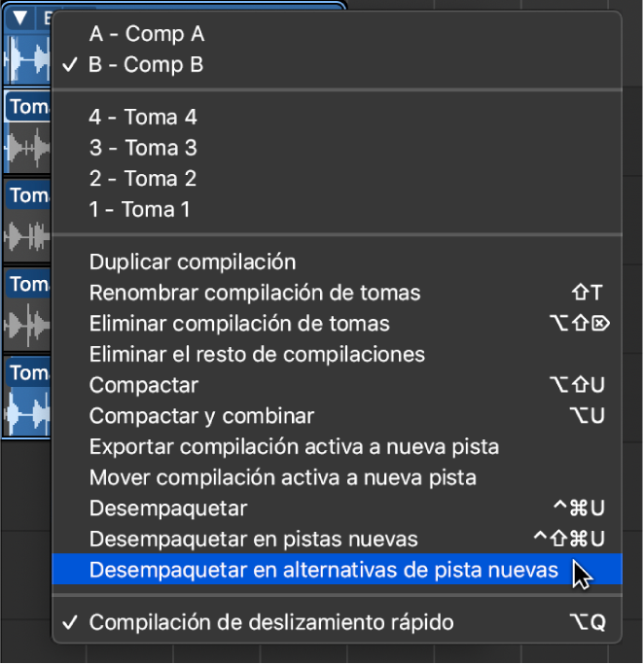This screenshot has height=665, width=644.
Task: Choose Mover compilación activa a nueva pista
Action: pyautogui.click(x=282, y=478)
